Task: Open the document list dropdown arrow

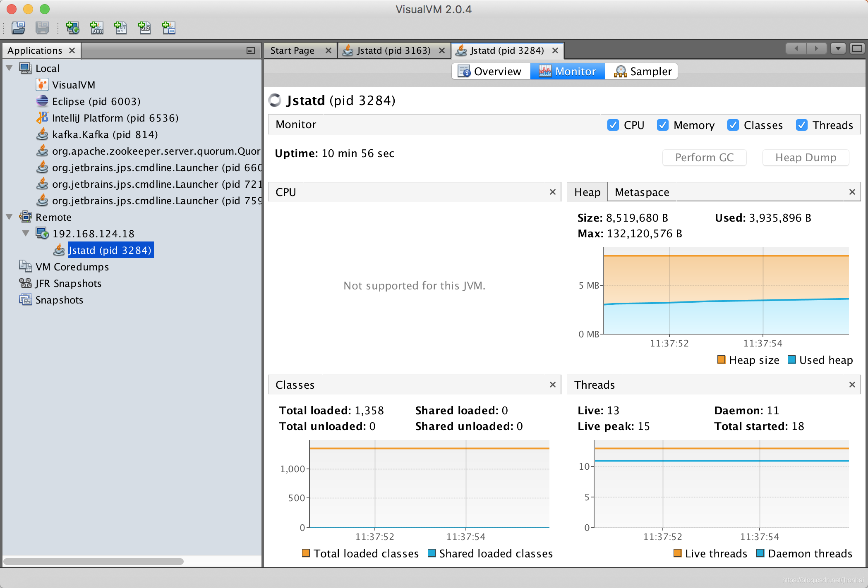Action: click(x=838, y=49)
